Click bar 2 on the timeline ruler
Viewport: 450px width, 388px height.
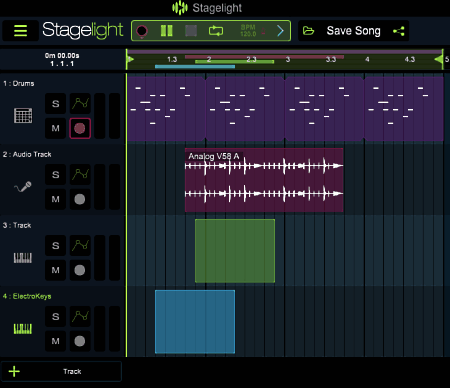209,60
